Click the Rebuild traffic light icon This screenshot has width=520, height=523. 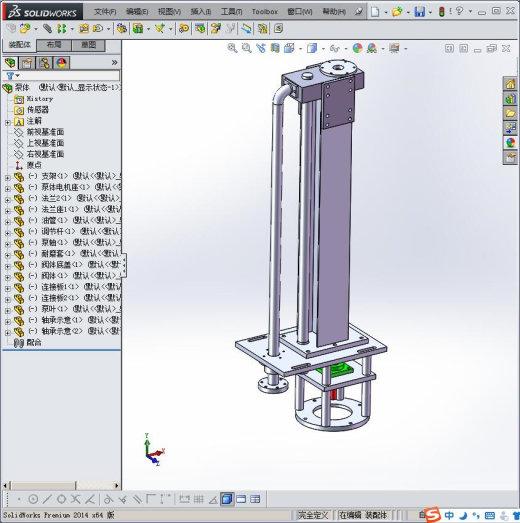click(x=442, y=12)
